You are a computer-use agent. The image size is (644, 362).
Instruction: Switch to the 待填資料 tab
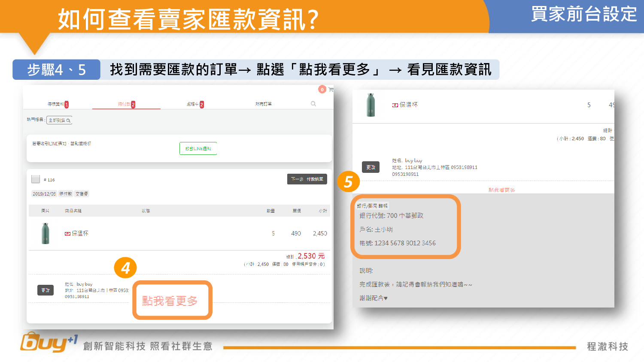[x=56, y=104]
